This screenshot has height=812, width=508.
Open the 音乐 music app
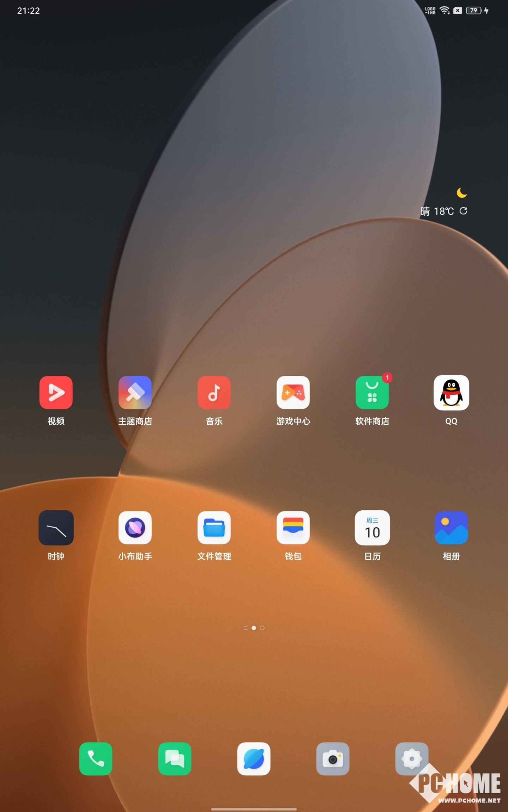(214, 393)
